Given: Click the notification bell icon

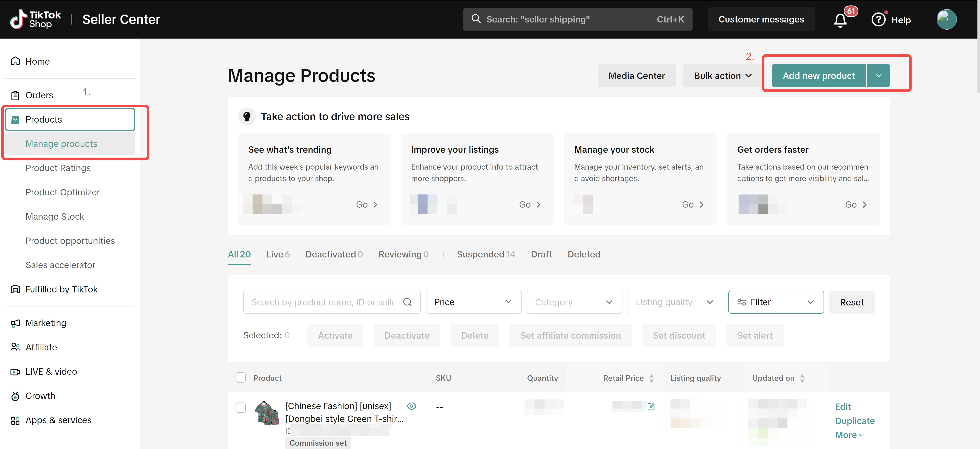Looking at the screenshot, I should point(840,20).
